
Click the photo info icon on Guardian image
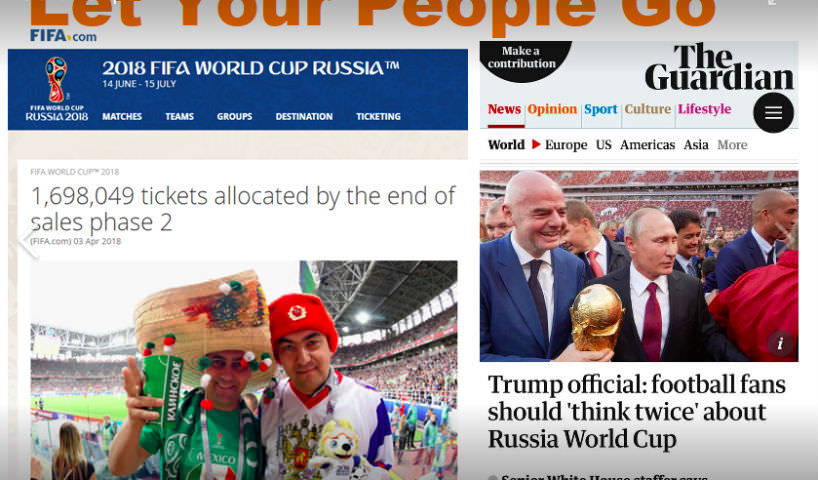[x=780, y=343]
